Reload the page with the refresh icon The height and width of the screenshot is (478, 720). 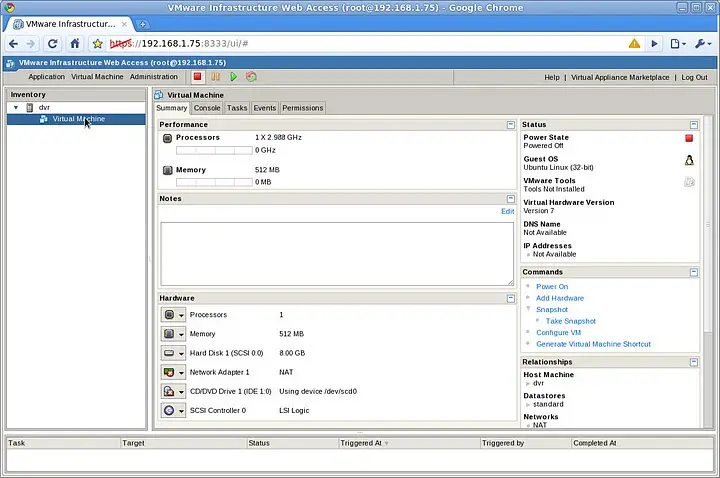pyautogui.click(x=53, y=44)
